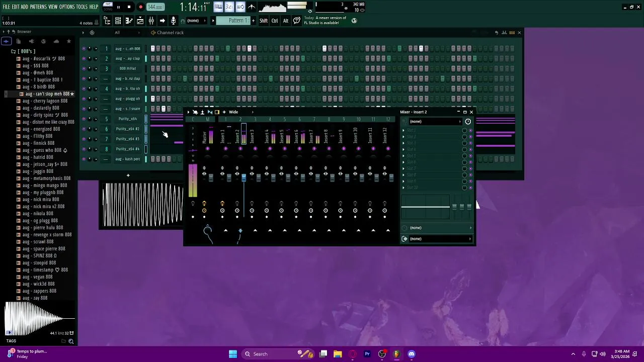Click the 144.000 tempo field

click(155, 7)
